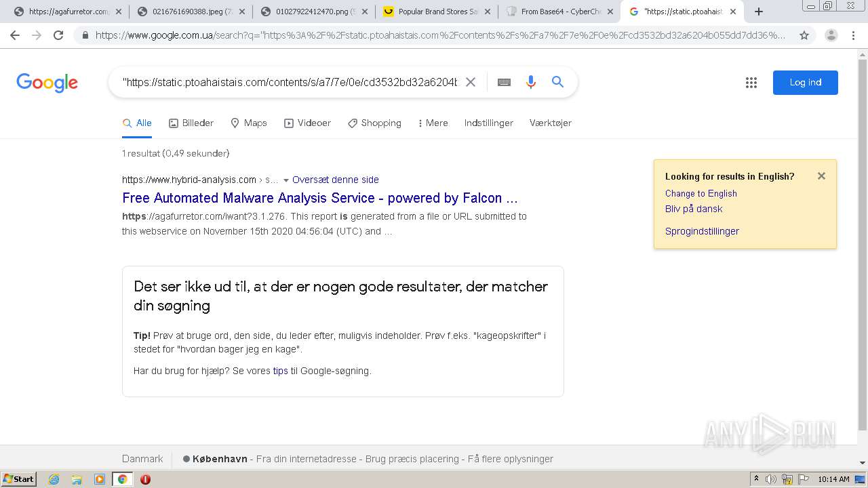Click Bliv på dansk link

[694, 209]
